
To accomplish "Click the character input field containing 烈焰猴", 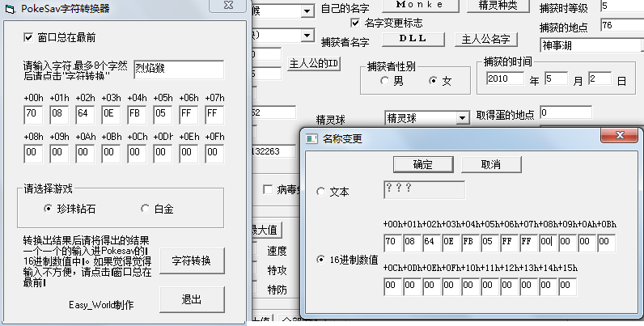I will (179, 70).
